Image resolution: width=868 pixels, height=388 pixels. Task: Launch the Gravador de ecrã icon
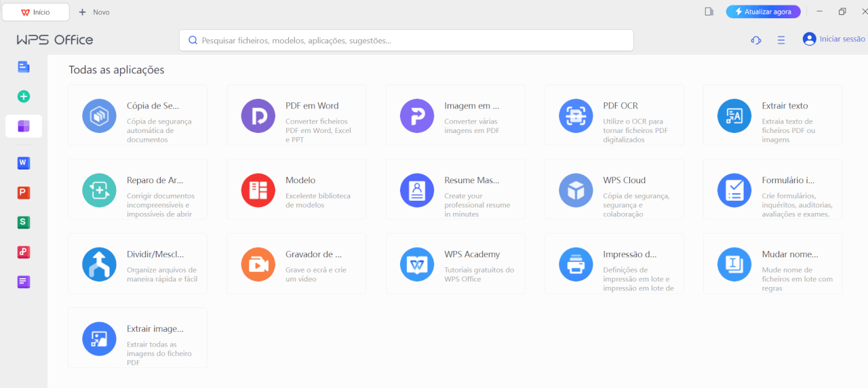pos(258,264)
